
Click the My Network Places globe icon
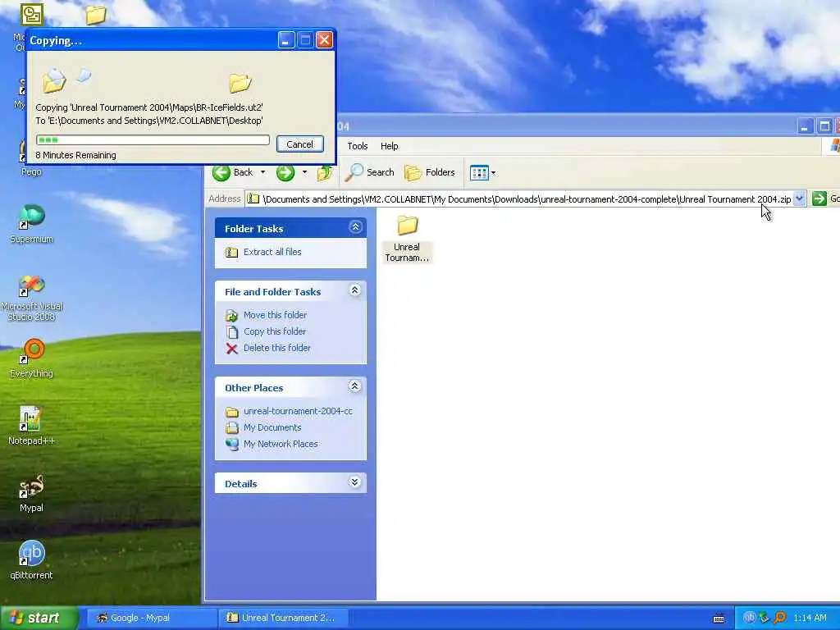click(x=231, y=444)
